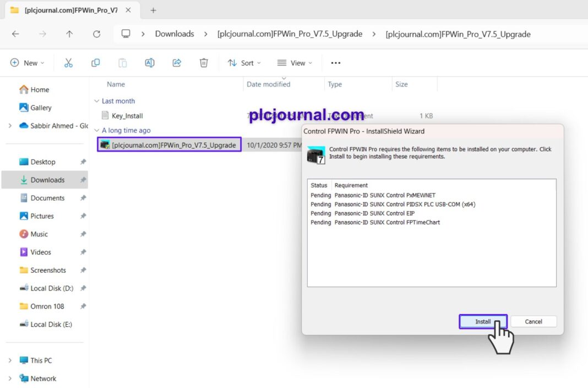Open Music in the sidebar
Image resolution: width=588 pixels, height=388 pixels.
(x=39, y=234)
